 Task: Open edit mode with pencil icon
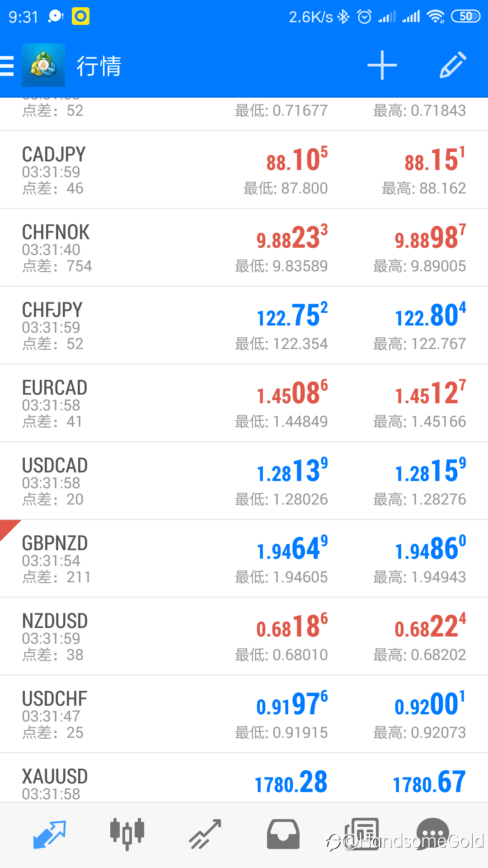tap(453, 65)
